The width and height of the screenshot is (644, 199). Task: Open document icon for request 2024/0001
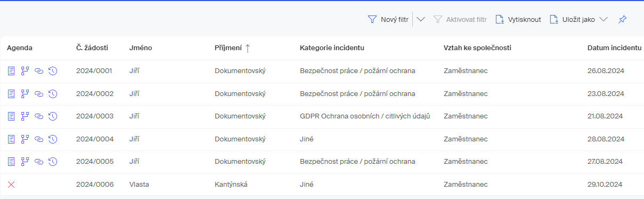point(11,71)
